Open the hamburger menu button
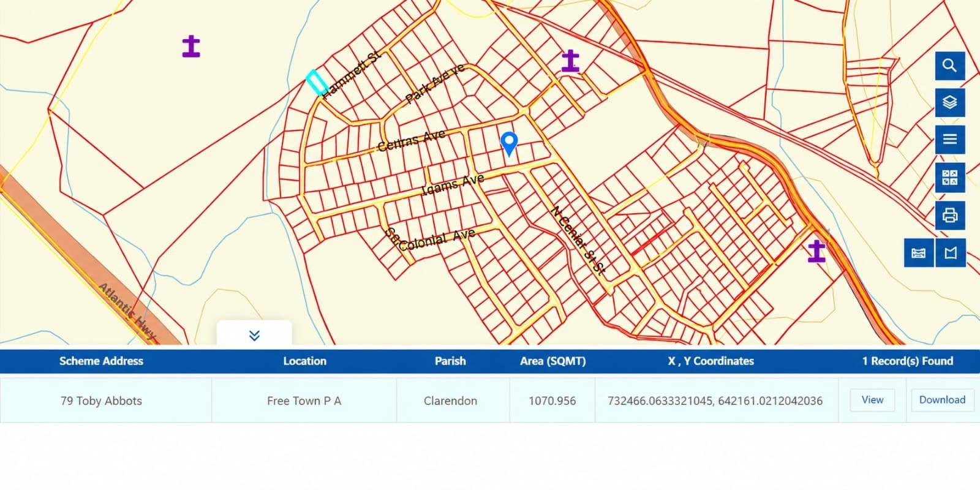Image resolution: width=980 pixels, height=490 pixels. [949, 140]
